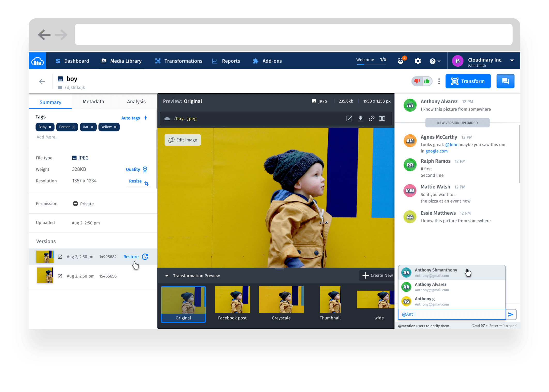This screenshot has width=549, height=392.
Task: Select the Greyscale transformation thumbnail
Action: point(281,299)
